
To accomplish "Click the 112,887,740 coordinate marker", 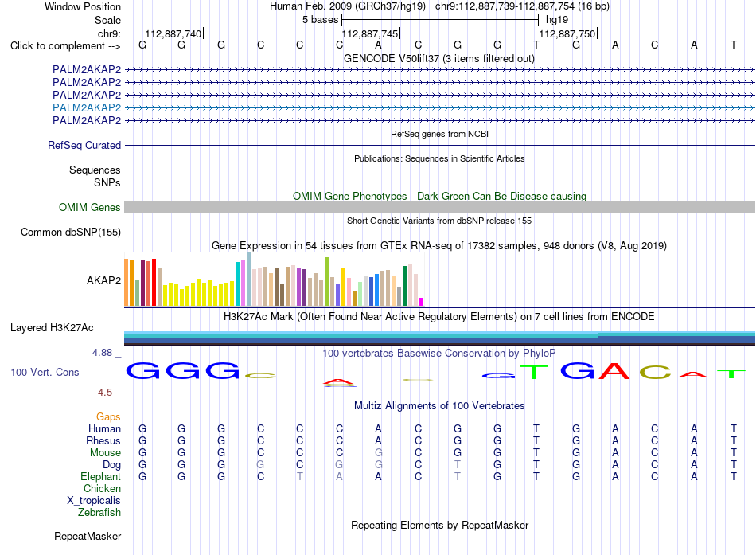I will tap(173, 33).
